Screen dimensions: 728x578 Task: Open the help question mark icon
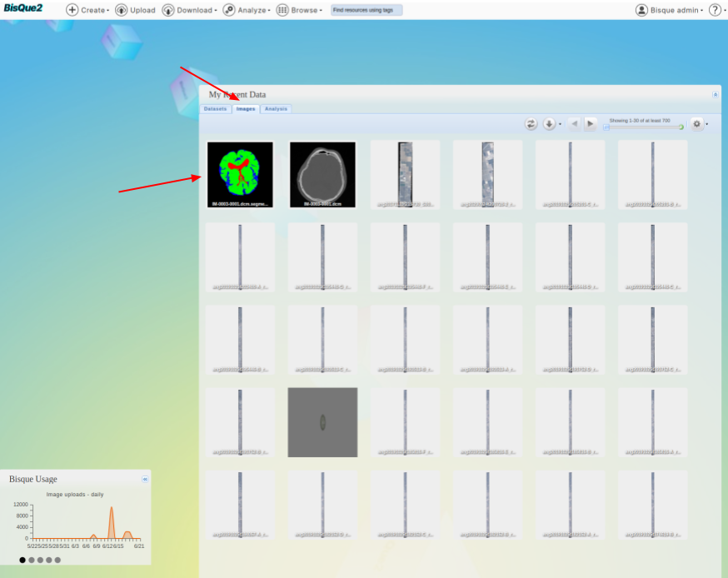click(x=715, y=10)
